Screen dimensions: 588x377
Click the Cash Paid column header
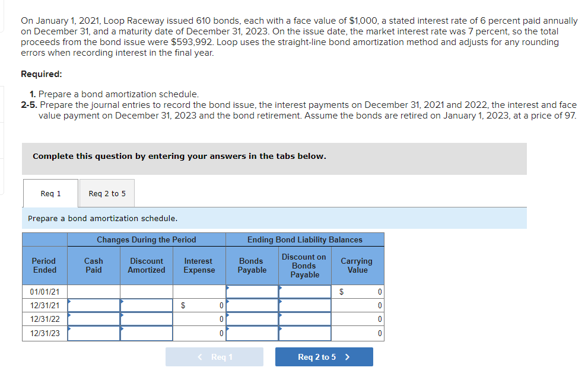[x=94, y=266]
